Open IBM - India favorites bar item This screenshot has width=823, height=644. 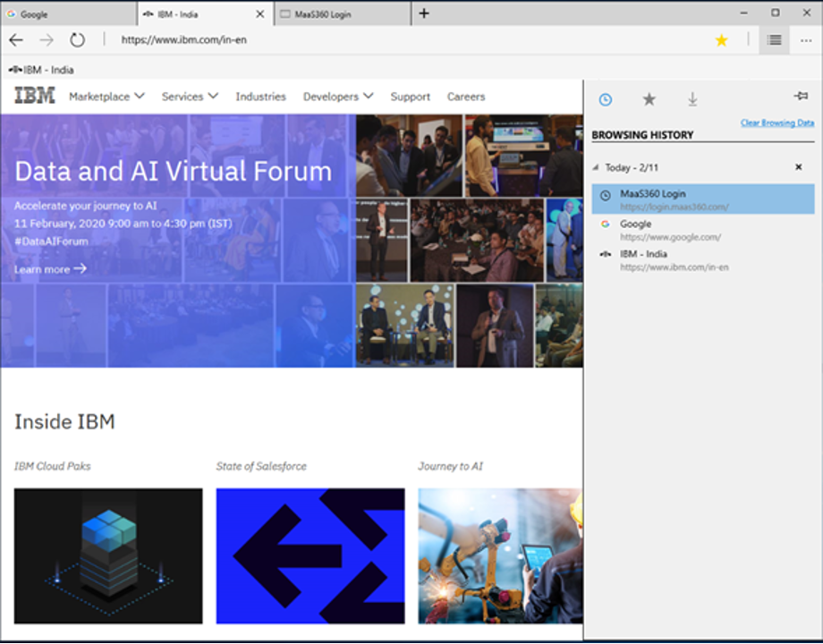point(41,70)
